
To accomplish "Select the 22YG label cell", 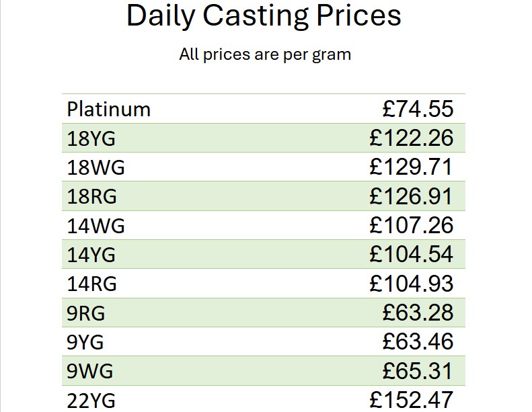I will [91, 401].
